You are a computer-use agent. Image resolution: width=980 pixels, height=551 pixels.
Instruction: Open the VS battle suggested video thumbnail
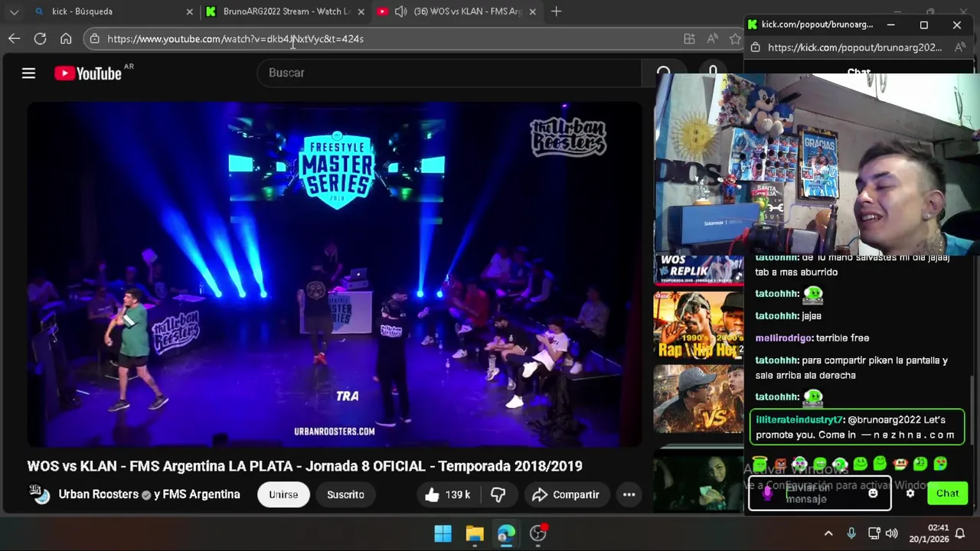(x=698, y=399)
